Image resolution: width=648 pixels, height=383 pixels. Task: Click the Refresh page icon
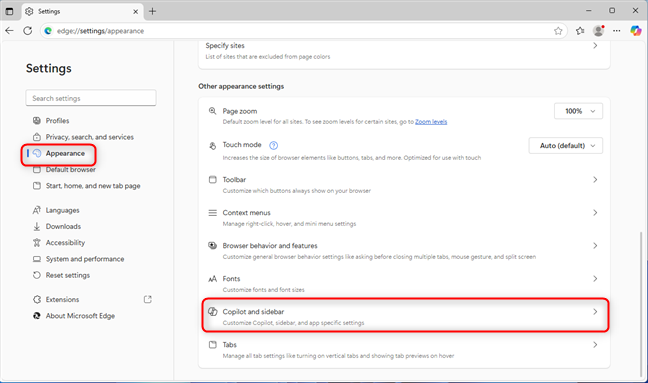(28, 31)
